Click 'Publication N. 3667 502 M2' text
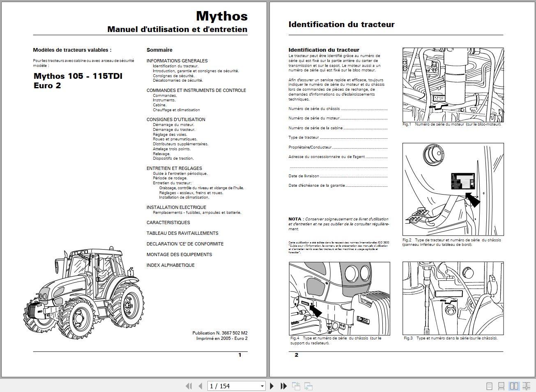 point(220,333)
